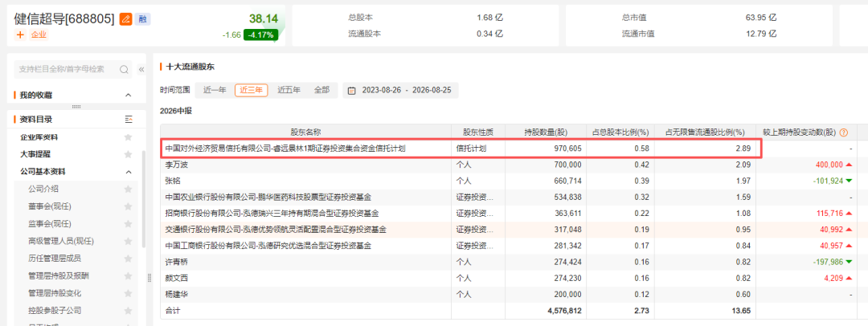868x326 pixels.
Task: Star the 高级管理人员(现任) item
Action: coord(129,241)
